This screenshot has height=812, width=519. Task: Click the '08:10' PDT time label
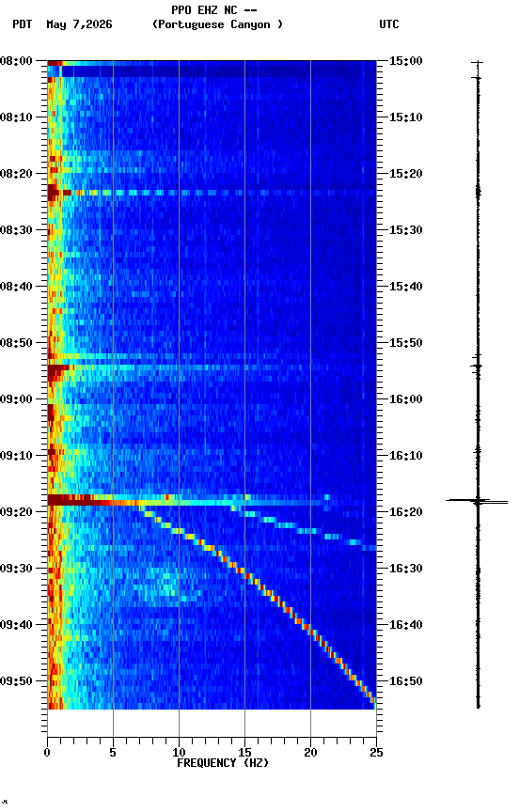click(16, 117)
